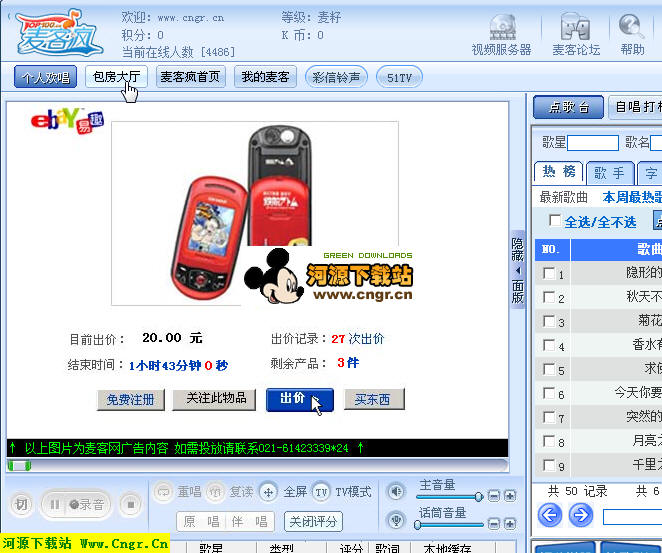Select 伴唱 accompaniment mode
This screenshot has height=553, width=662.
click(250, 522)
